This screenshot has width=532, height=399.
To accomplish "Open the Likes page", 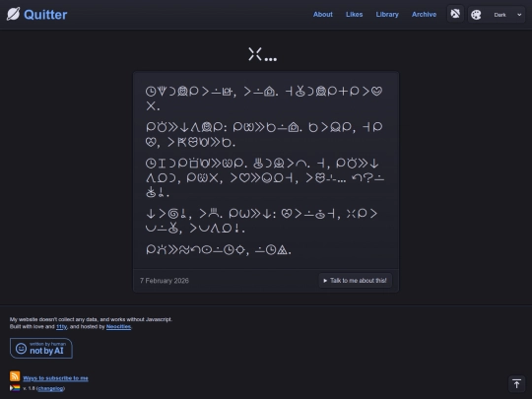I will click(x=355, y=15).
